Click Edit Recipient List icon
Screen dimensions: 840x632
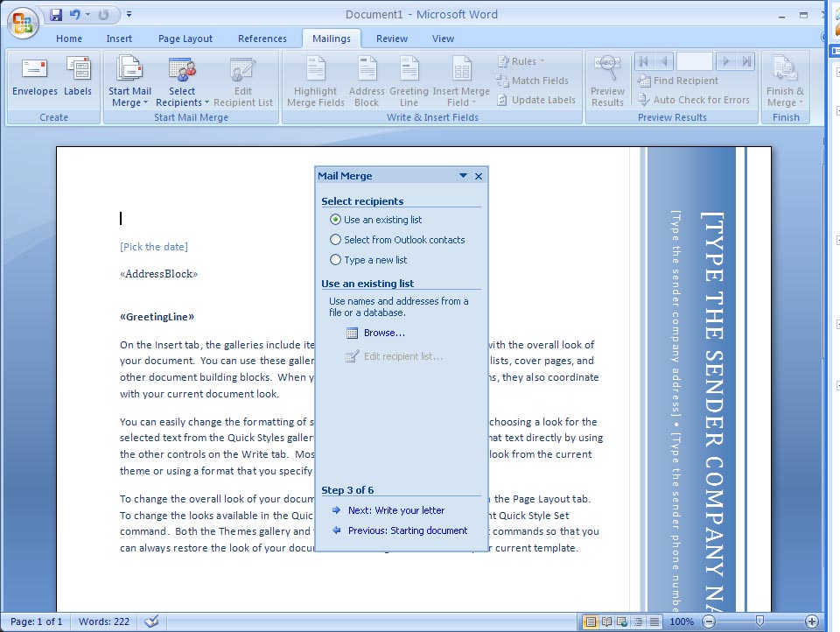pos(242,68)
